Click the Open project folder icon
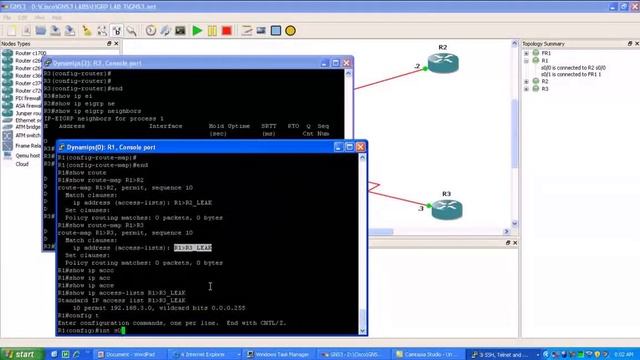Screen dimensions: 640x360 pos(40,31)
